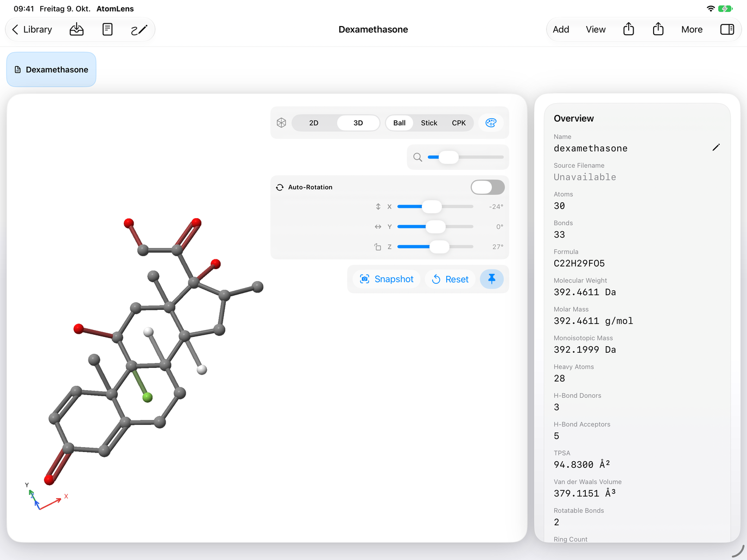The image size is (747, 560).
Task: Click the Van der Waals Volume value
Action: pyautogui.click(x=585, y=493)
